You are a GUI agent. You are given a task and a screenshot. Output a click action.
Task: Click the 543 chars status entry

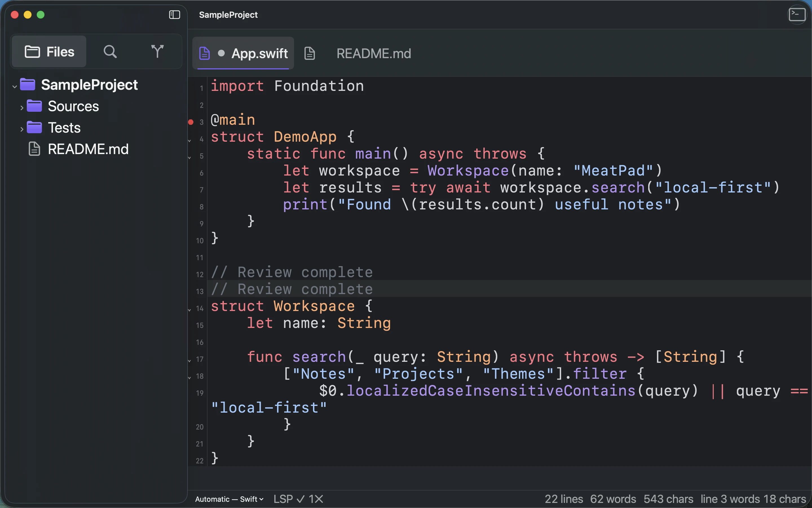(668, 499)
